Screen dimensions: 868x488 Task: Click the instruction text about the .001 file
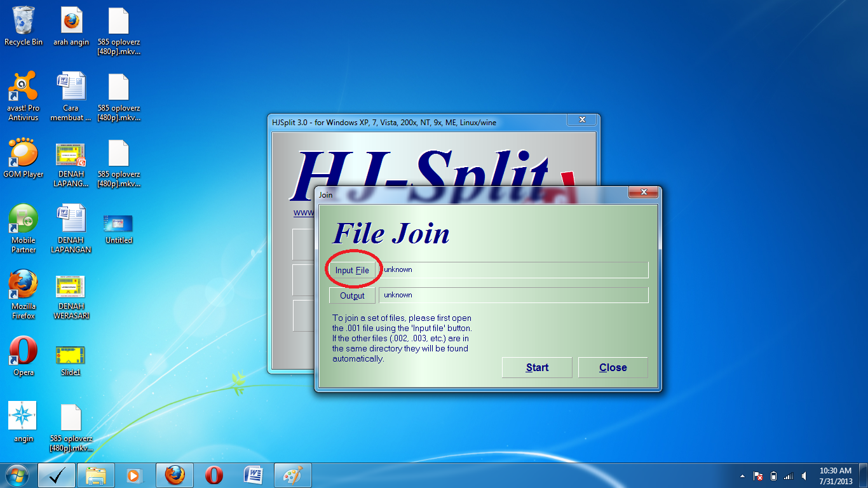pos(402,338)
